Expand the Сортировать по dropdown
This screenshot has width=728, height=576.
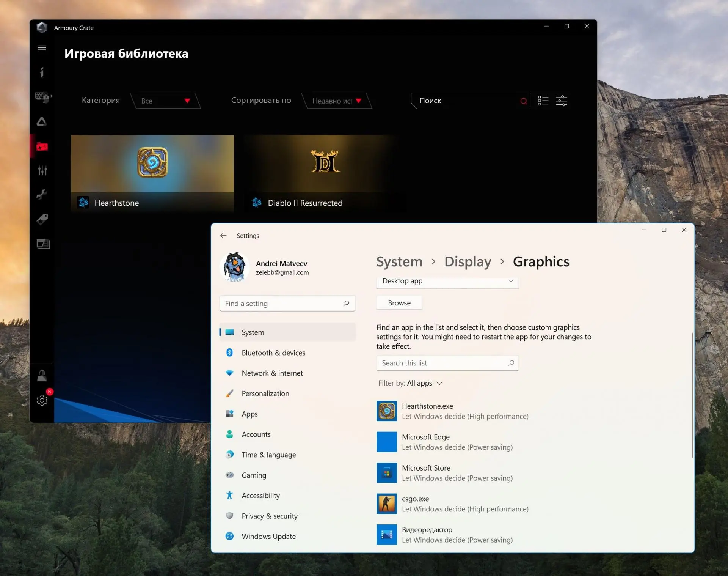click(x=337, y=101)
